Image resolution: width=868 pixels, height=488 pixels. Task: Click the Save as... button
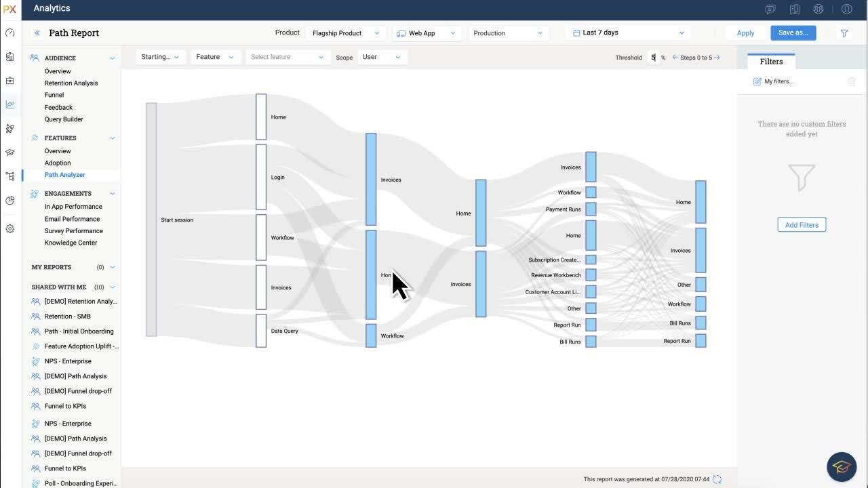point(793,33)
